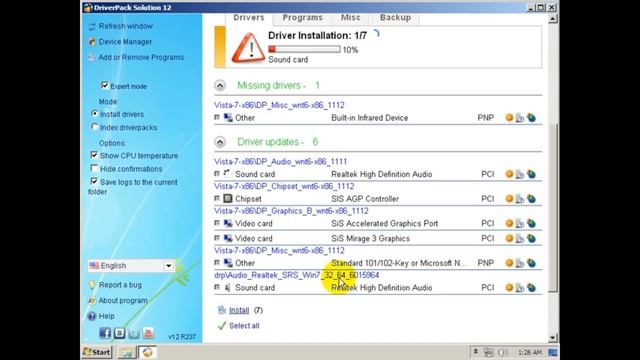Viewport: 640px width, 360px height.
Task: Click the globe icon for SiS AGP Controller
Action: point(531,199)
